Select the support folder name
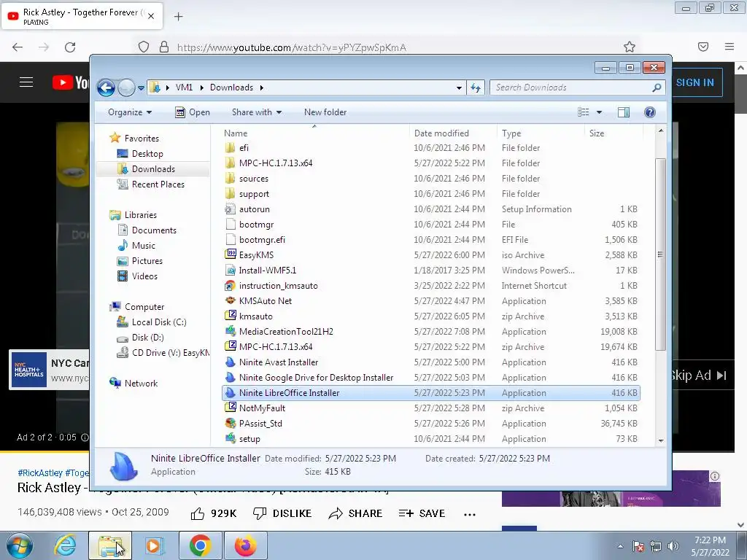This screenshot has height=560, width=747. click(254, 194)
